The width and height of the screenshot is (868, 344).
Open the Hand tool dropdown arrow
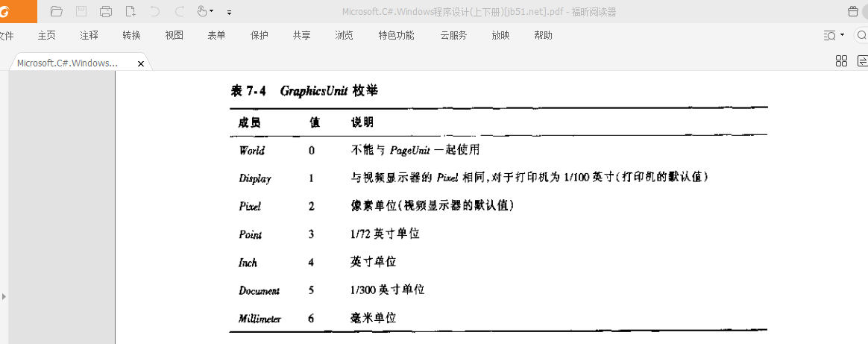[x=212, y=11]
